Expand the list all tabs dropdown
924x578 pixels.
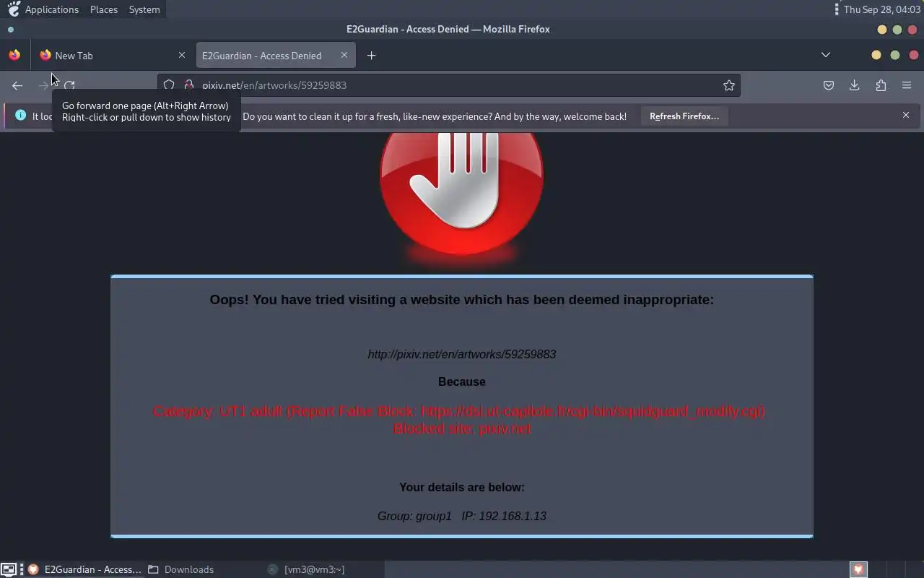826,55
